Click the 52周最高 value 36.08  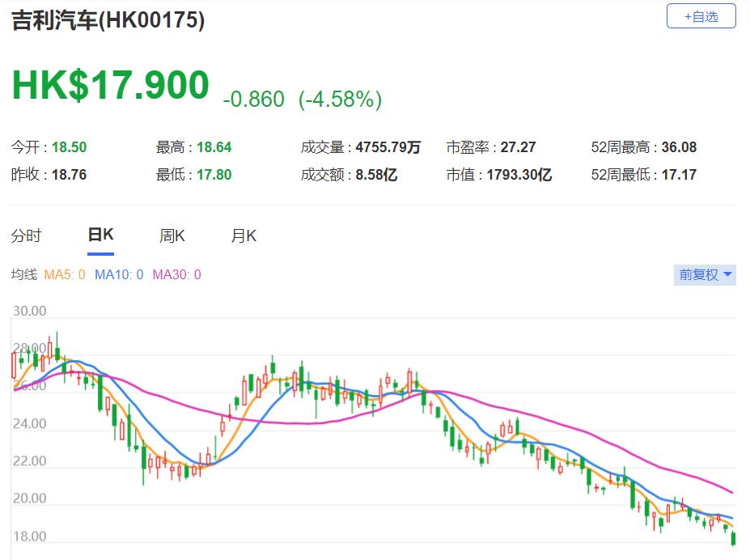click(x=680, y=147)
